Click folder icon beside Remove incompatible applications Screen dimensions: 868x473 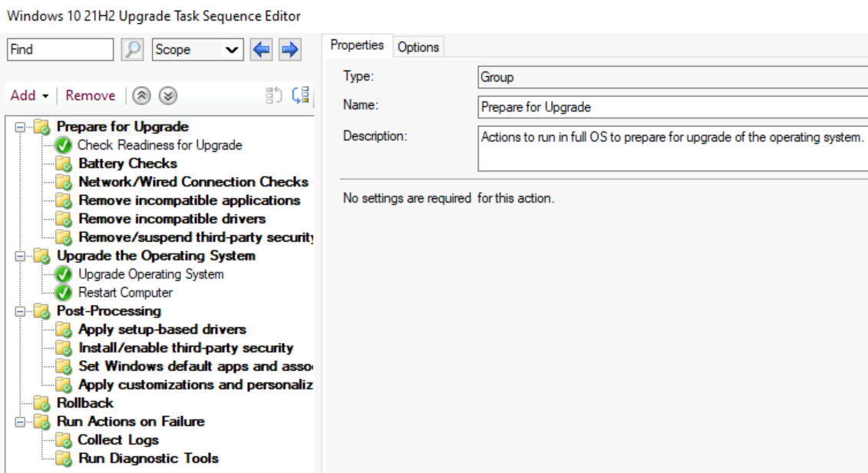pos(64,200)
